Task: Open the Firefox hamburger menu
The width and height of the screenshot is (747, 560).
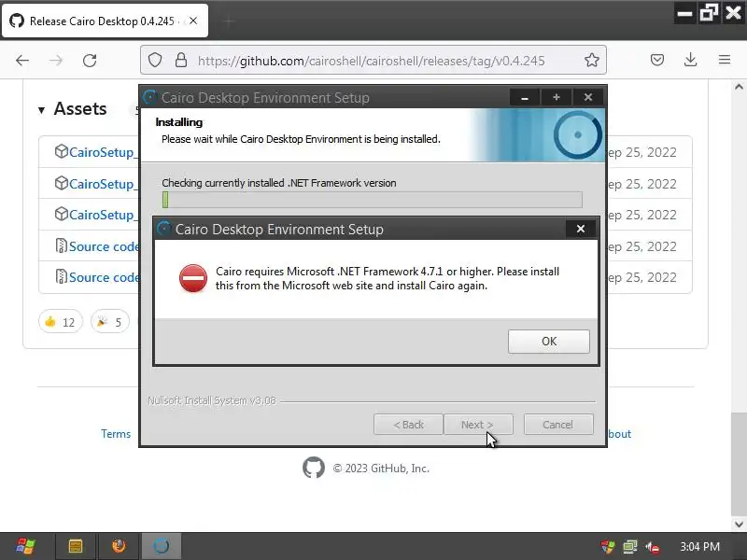Action: point(725,60)
